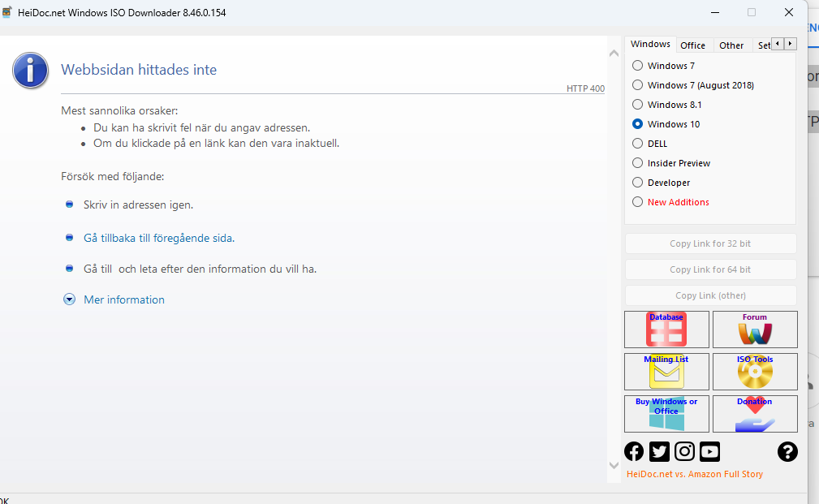The height and width of the screenshot is (504, 819).
Task: Open HeiDoc.net vs. Amazon Full Story link
Action: click(695, 474)
